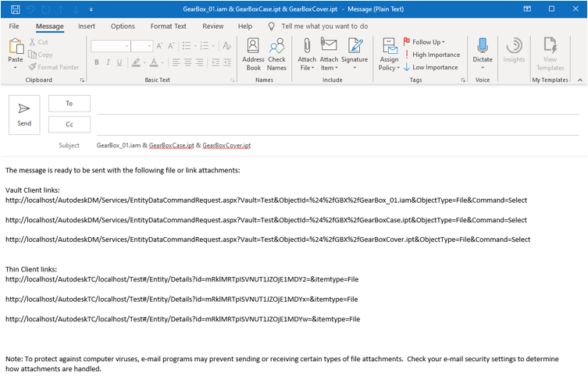Screen dimensions: 588x383
Task: Toggle the bullets list button
Action: click(187, 46)
